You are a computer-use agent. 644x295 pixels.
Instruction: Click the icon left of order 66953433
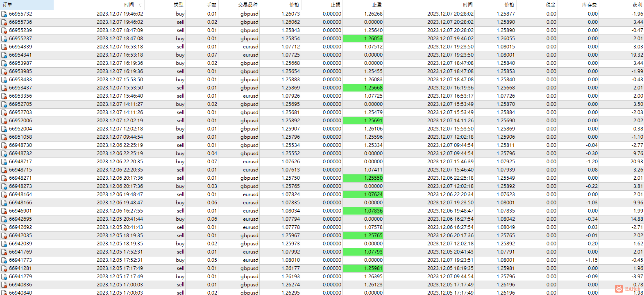click(4, 80)
